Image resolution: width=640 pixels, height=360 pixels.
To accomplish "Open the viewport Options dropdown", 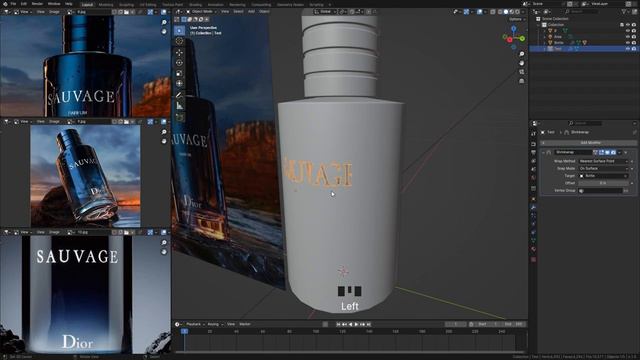I will pos(516,19).
